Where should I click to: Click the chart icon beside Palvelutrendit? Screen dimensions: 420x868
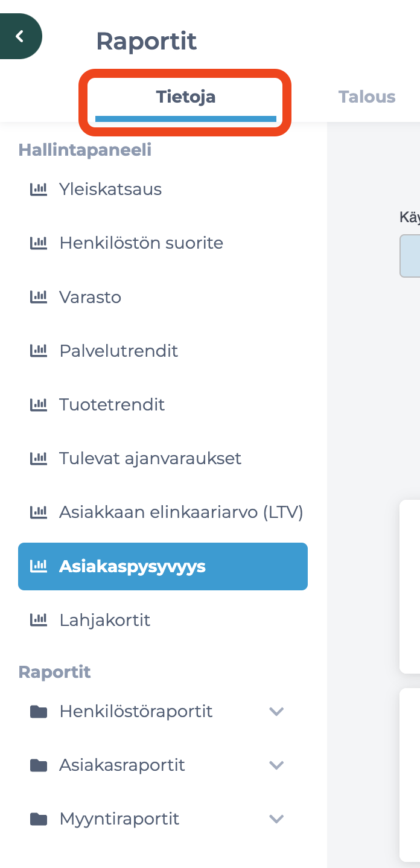(x=39, y=351)
